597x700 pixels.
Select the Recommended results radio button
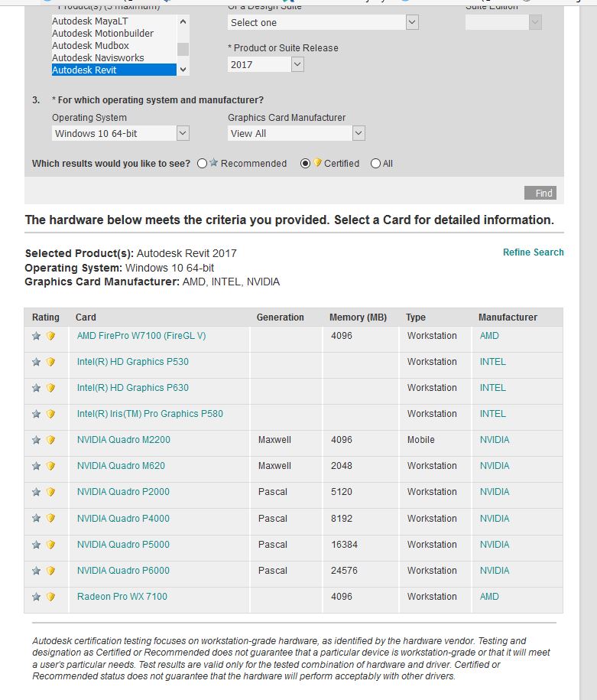(202, 164)
